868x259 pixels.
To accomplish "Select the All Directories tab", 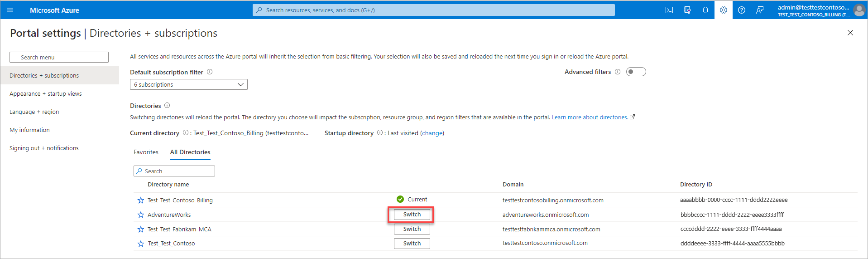I will [x=190, y=152].
